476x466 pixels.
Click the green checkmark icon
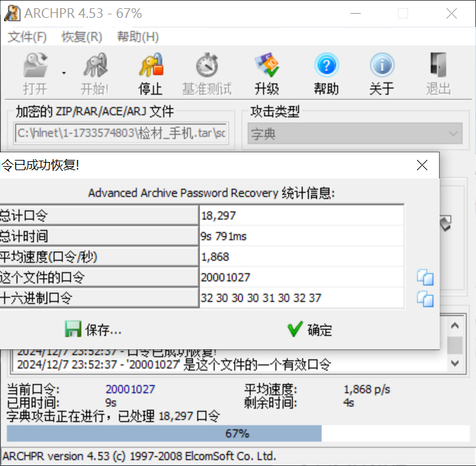click(295, 329)
